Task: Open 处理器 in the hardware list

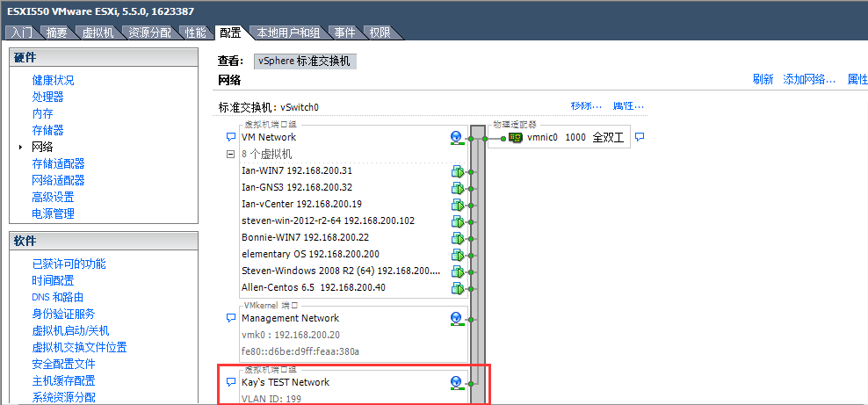Action: [x=47, y=97]
